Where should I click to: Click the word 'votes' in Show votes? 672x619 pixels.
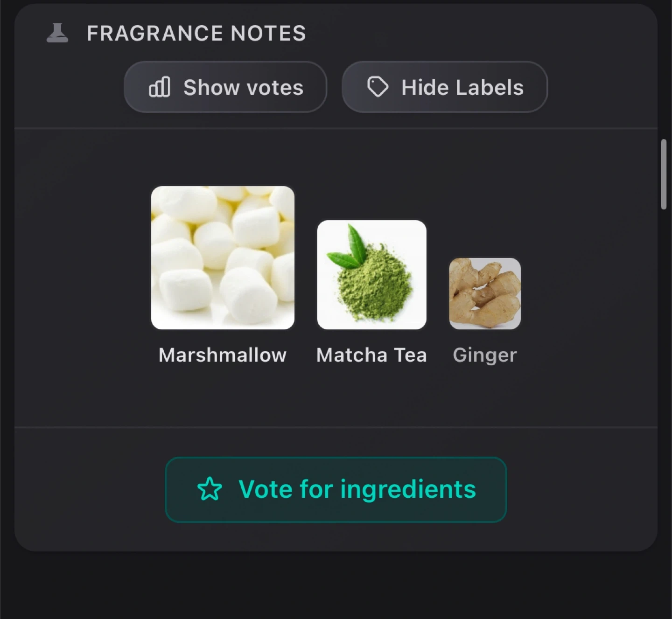275,87
